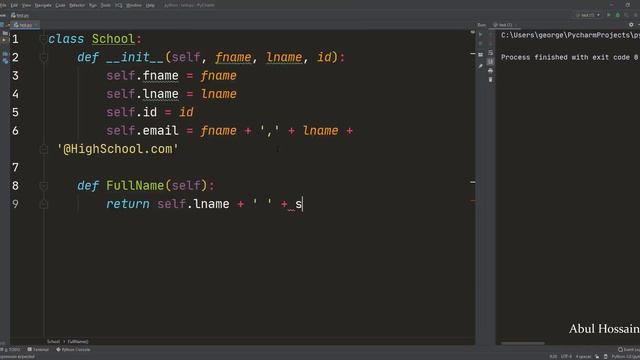Open the run configuration dropdown
This screenshot has width=640, height=360.
(588, 15)
